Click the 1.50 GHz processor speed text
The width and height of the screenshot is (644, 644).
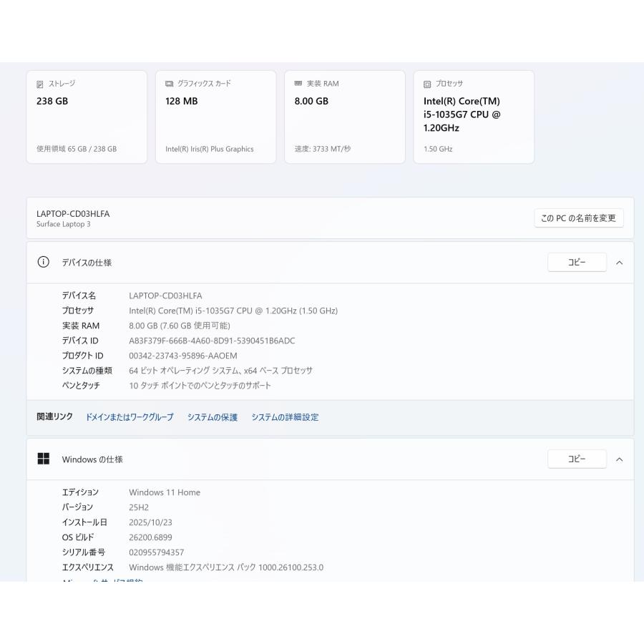pos(438,149)
